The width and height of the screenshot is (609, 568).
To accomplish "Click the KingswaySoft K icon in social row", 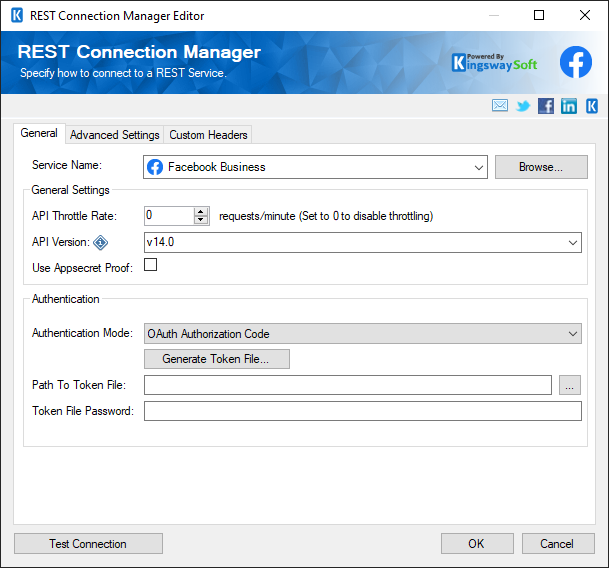I will 592,106.
